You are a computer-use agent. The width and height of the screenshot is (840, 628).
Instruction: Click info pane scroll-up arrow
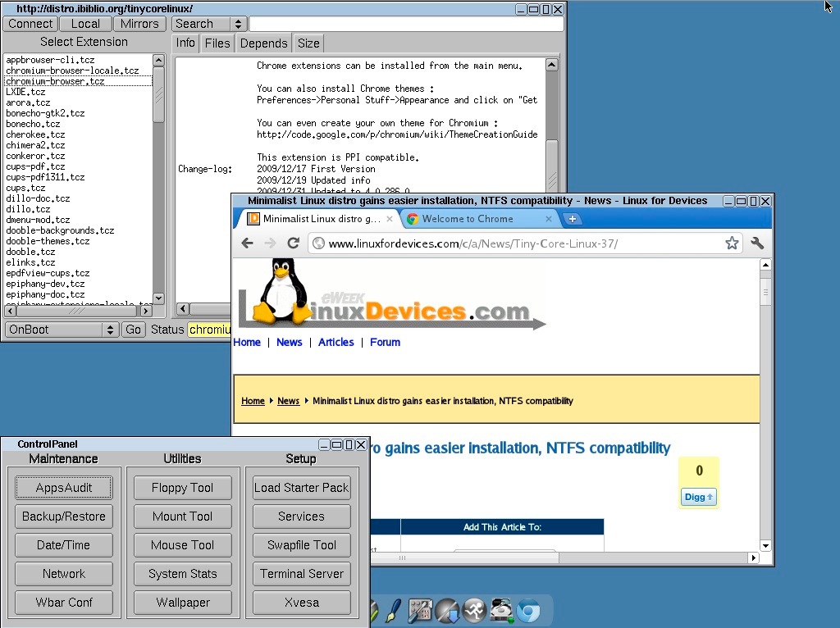pos(552,65)
